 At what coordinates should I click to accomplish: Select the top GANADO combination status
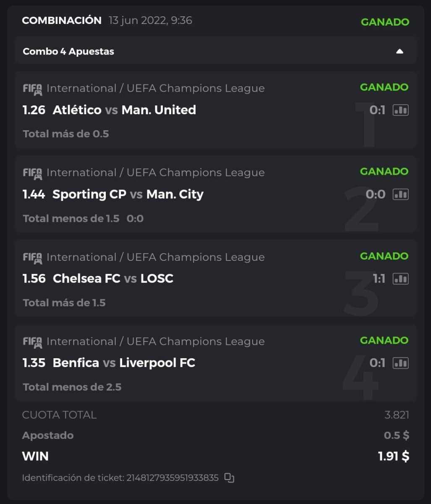[385, 22]
